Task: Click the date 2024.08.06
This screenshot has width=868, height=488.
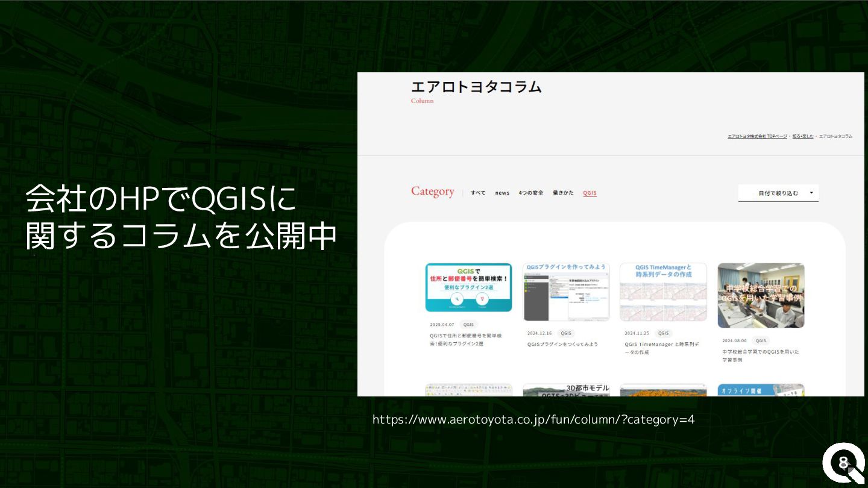Action: pyautogui.click(x=734, y=340)
